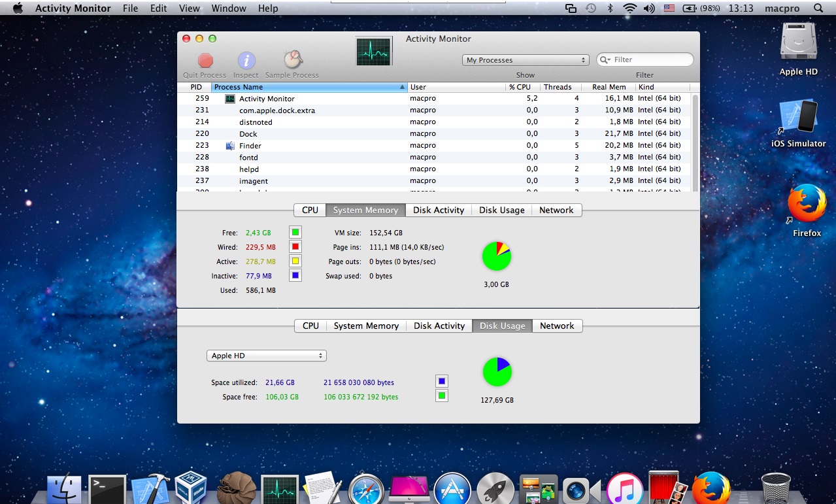Launch Safari from the Dock
The height and width of the screenshot is (504, 836).
pyautogui.click(x=366, y=489)
